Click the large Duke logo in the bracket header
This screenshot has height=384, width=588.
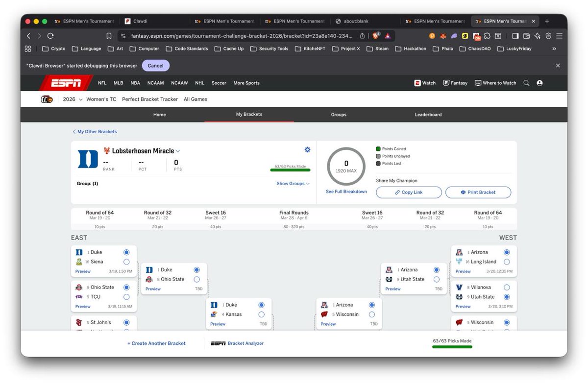[88, 159]
